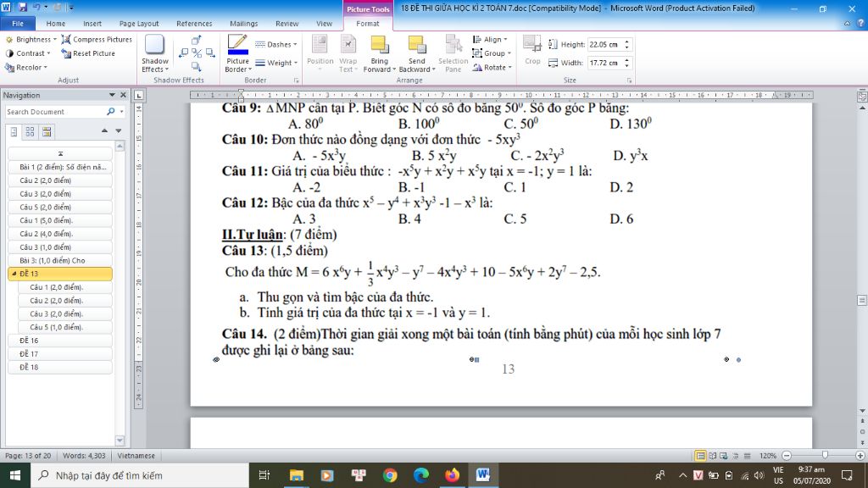
Task: Switch to the View tab
Action: [325, 23]
